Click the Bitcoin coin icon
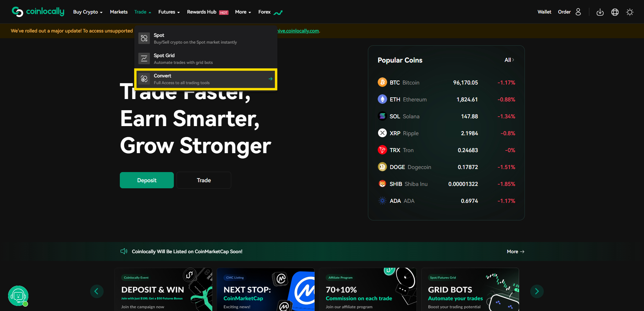The image size is (644, 311). click(x=382, y=82)
